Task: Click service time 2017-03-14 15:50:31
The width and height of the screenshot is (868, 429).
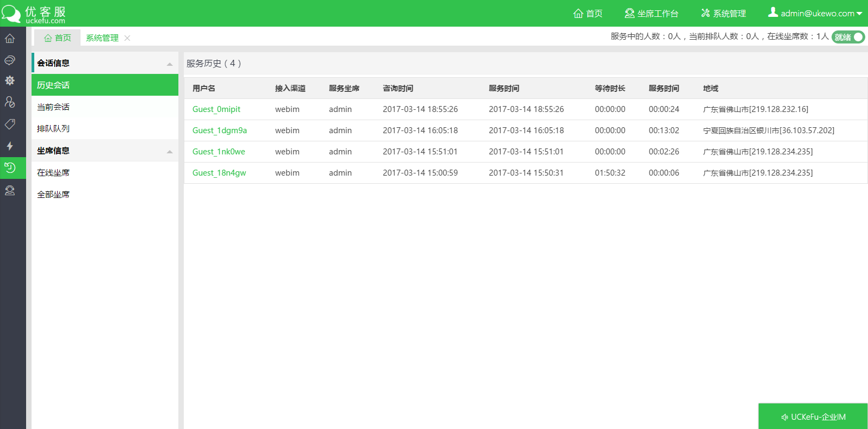Action: pos(526,173)
